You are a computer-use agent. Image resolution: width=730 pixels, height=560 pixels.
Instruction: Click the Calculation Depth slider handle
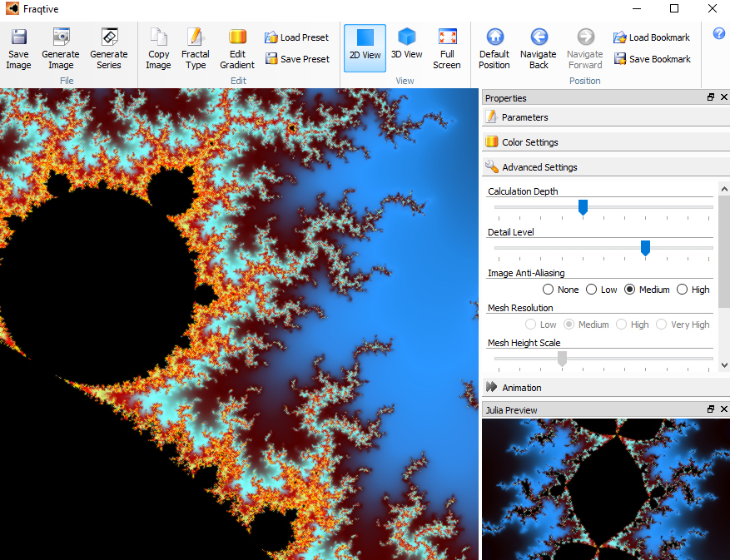[x=583, y=207]
